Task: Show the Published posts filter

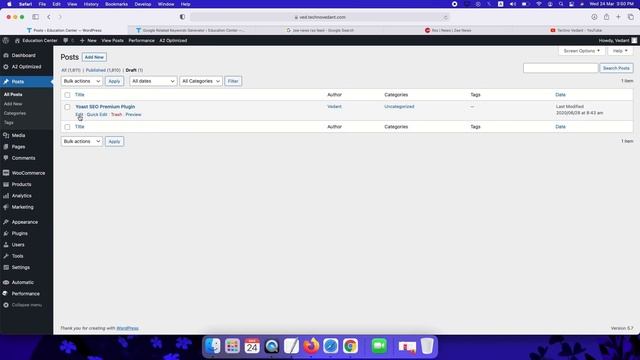Action: pyautogui.click(x=103, y=70)
